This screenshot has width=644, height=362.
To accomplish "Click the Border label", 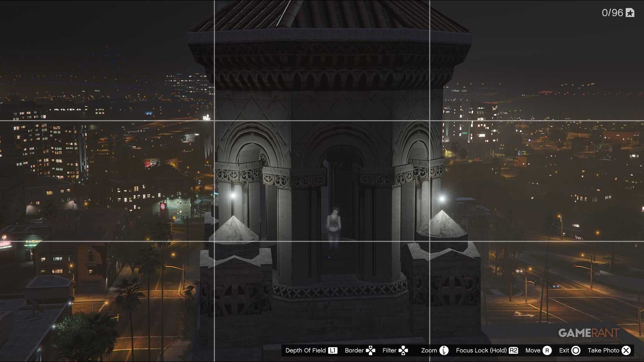I will [354, 350].
